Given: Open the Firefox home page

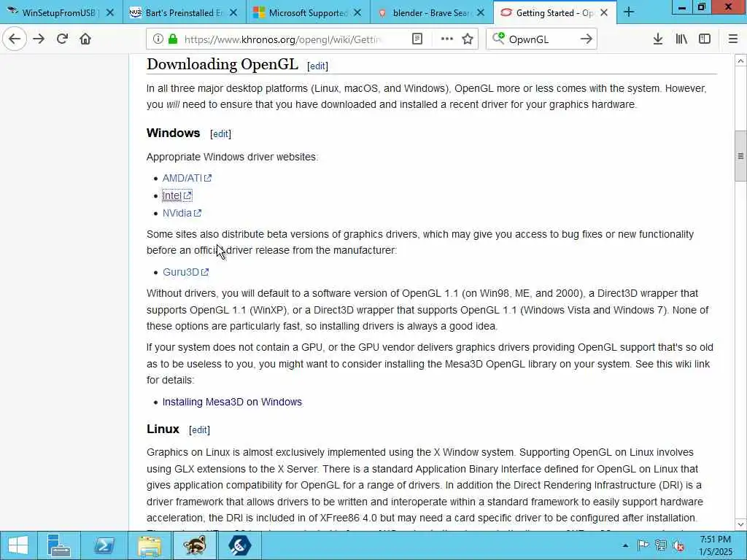Looking at the screenshot, I should click(85, 39).
